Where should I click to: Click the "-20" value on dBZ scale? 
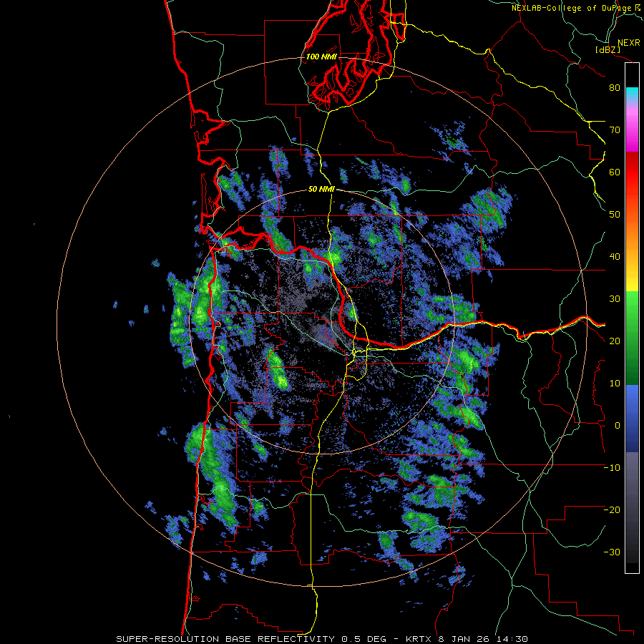pyautogui.click(x=612, y=509)
